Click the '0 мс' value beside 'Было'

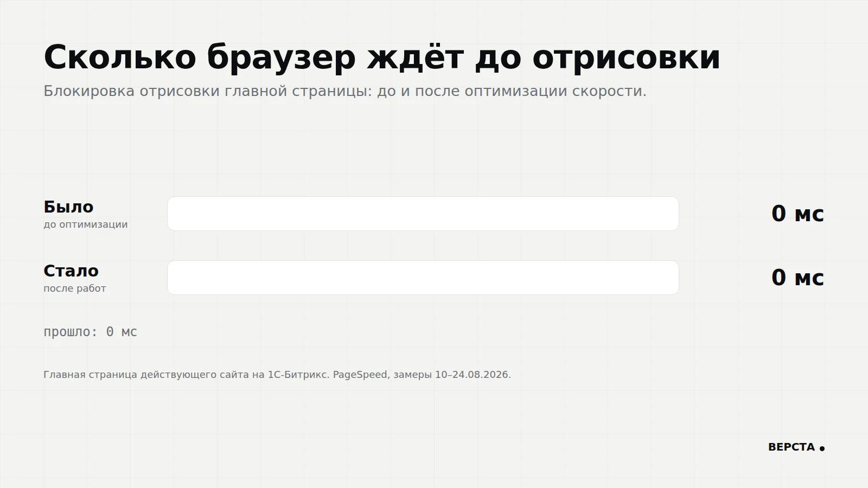(797, 214)
